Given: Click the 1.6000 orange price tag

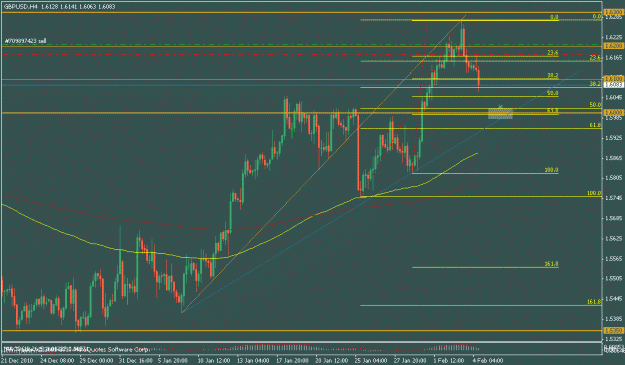Looking at the screenshot, I should coord(614,113).
